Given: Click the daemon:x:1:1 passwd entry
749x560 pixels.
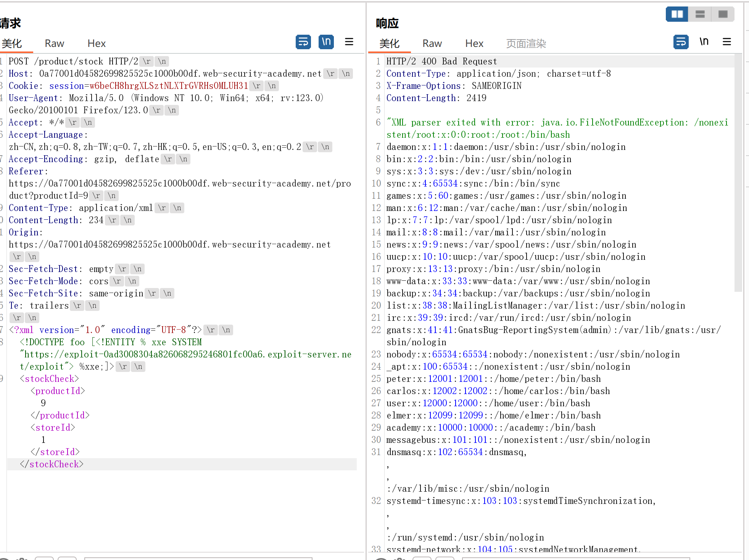Looking at the screenshot, I should pos(506,147).
